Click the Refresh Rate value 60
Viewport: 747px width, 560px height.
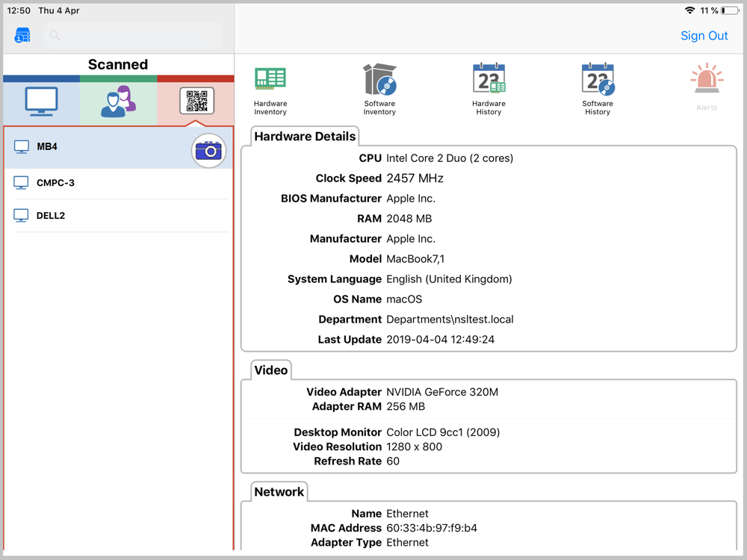[393, 461]
